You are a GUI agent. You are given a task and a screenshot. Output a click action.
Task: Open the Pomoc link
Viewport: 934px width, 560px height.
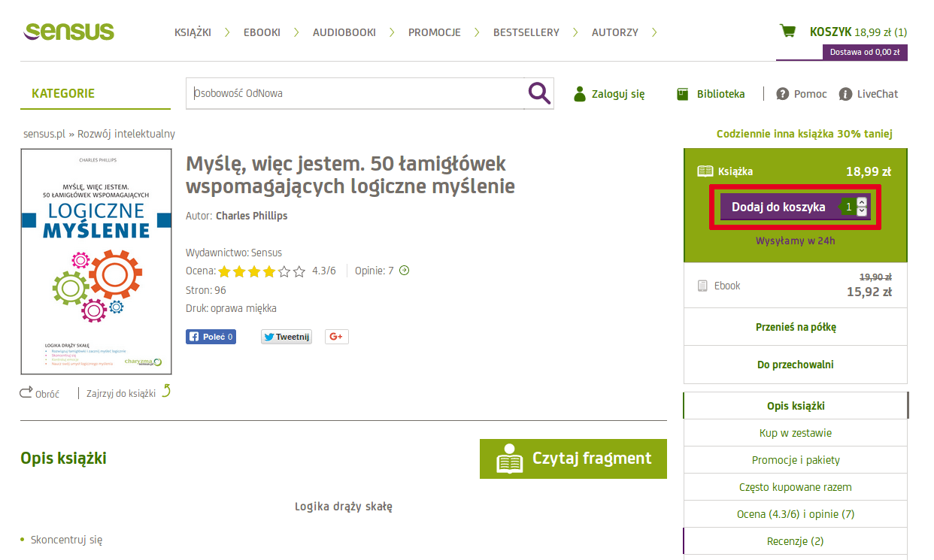coord(811,94)
